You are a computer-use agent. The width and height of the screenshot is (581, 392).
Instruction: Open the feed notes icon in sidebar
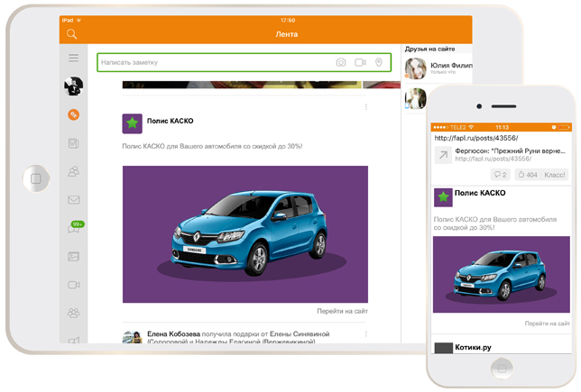pyautogui.click(x=73, y=143)
